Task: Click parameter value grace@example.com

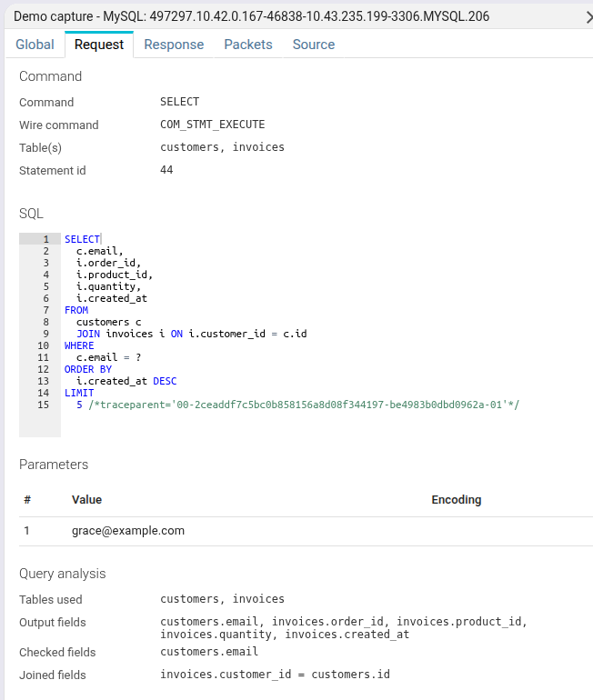Action: pyautogui.click(x=128, y=530)
